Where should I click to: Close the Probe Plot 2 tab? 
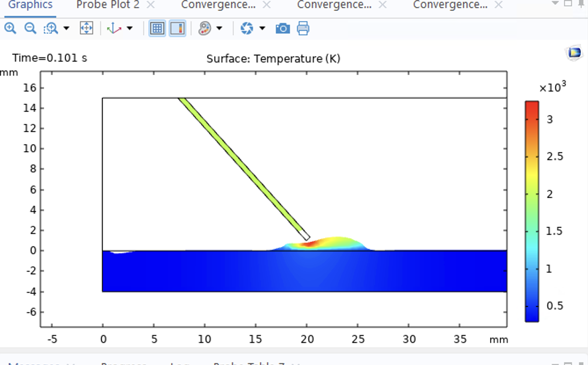click(x=151, y=5)
